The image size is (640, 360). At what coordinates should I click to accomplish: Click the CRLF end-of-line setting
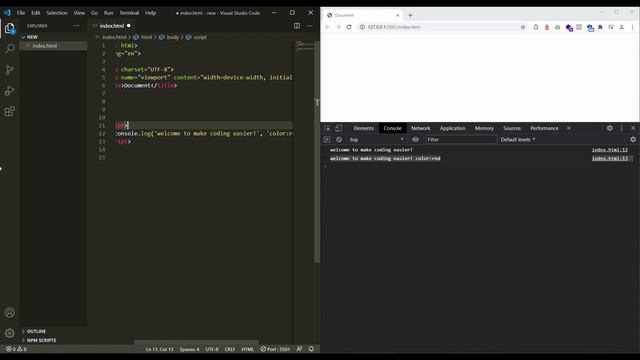click(230, 349)
